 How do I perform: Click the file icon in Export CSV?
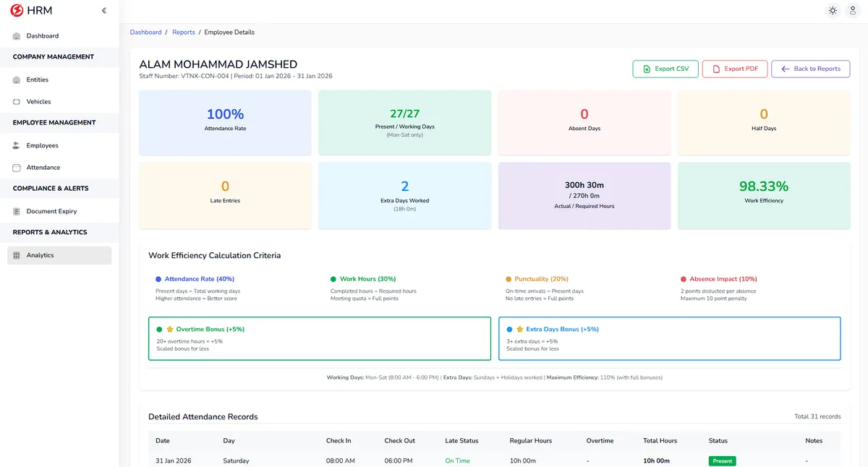[647, 69]
